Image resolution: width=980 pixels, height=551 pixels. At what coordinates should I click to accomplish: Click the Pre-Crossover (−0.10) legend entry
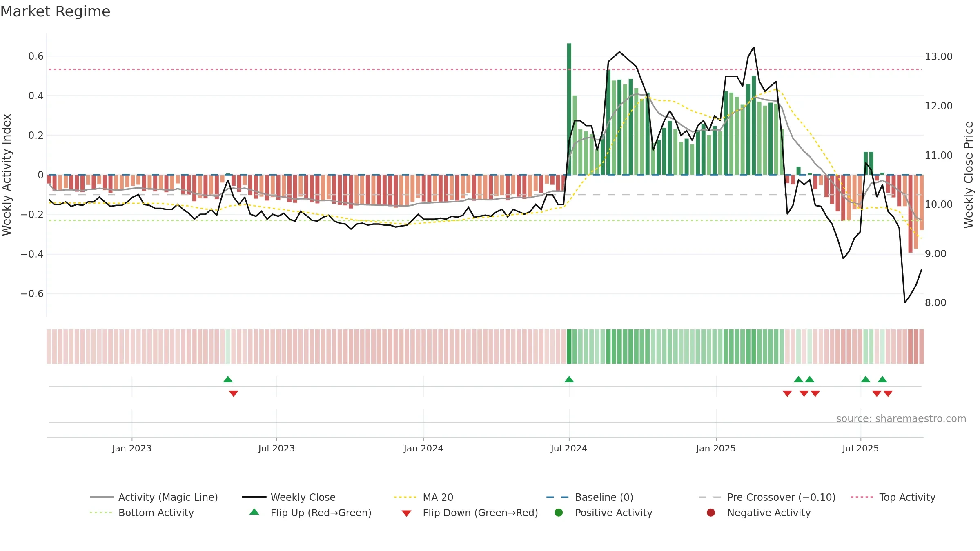tap(767, 497)
